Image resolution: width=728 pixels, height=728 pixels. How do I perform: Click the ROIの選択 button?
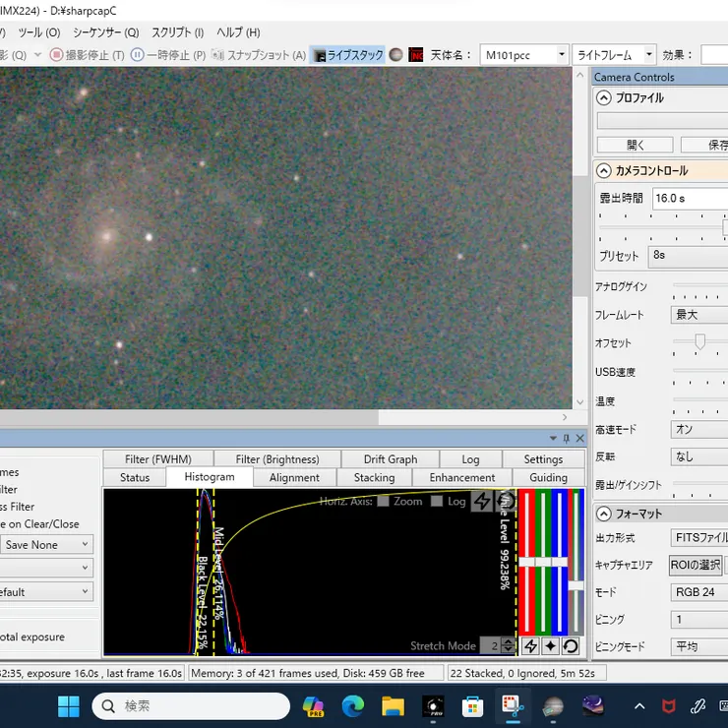click(x=696, y=566)
